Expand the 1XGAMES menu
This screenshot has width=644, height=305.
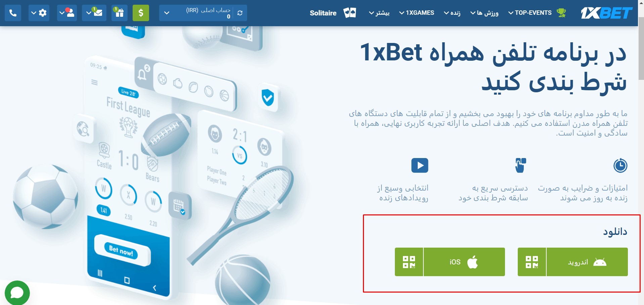click(416, 13)
